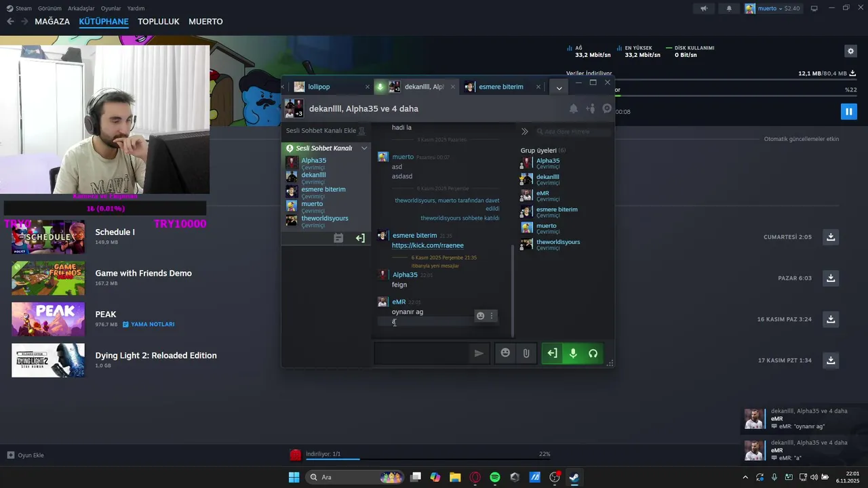Click into the chat message input box
This screenshot has width=868, height=488.
[421, 353]
